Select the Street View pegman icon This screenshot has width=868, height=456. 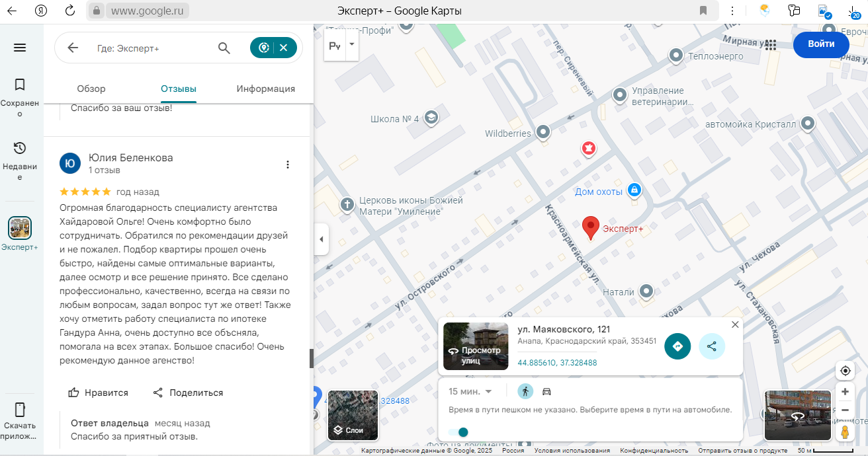coord(845,432)
